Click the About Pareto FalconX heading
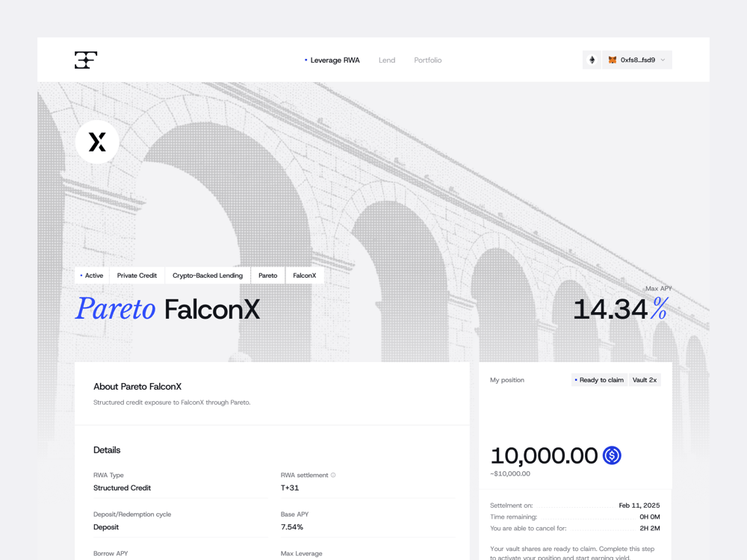Viewport: 747px width, 560px height. [137, 387]
